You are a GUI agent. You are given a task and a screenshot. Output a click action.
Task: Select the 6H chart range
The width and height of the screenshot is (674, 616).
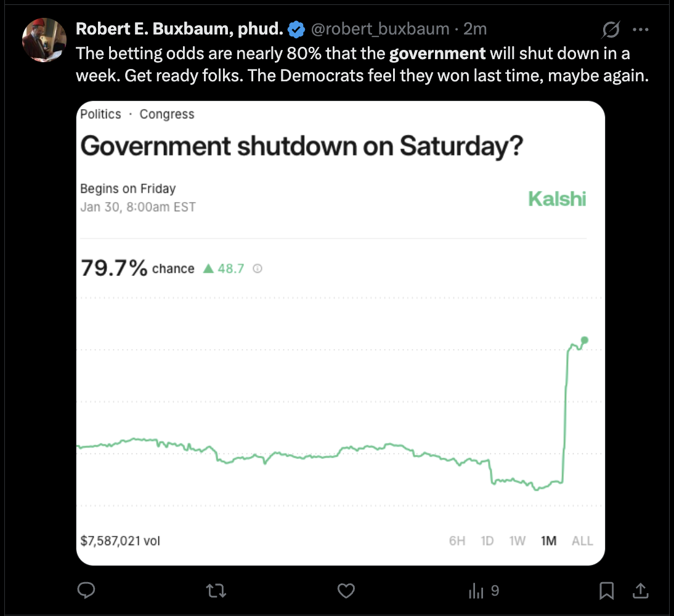click(457, 541)
